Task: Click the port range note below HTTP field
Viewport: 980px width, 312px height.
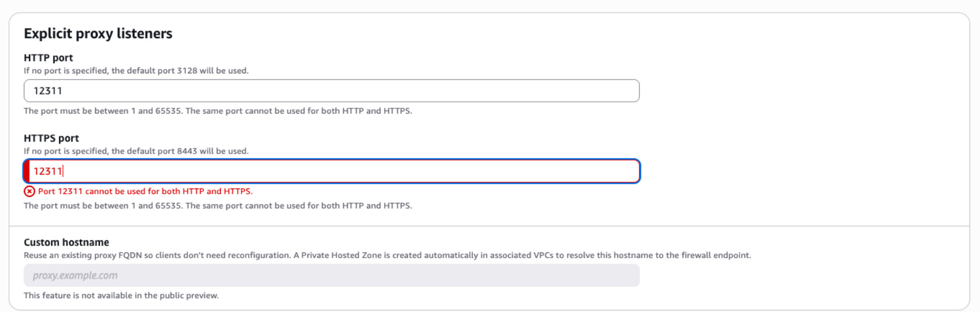Action: coord(218,111)
